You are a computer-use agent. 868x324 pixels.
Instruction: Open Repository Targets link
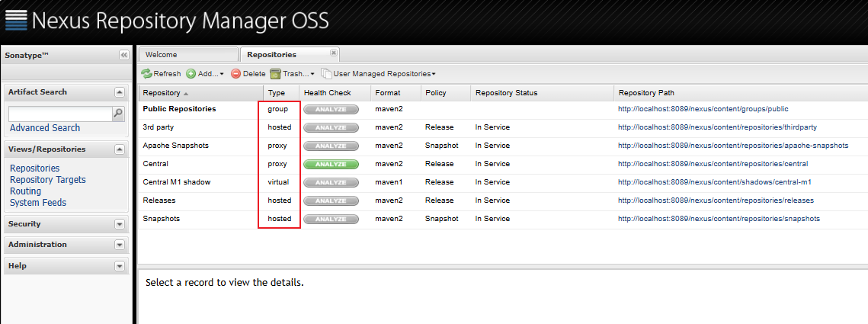(47, 180)
